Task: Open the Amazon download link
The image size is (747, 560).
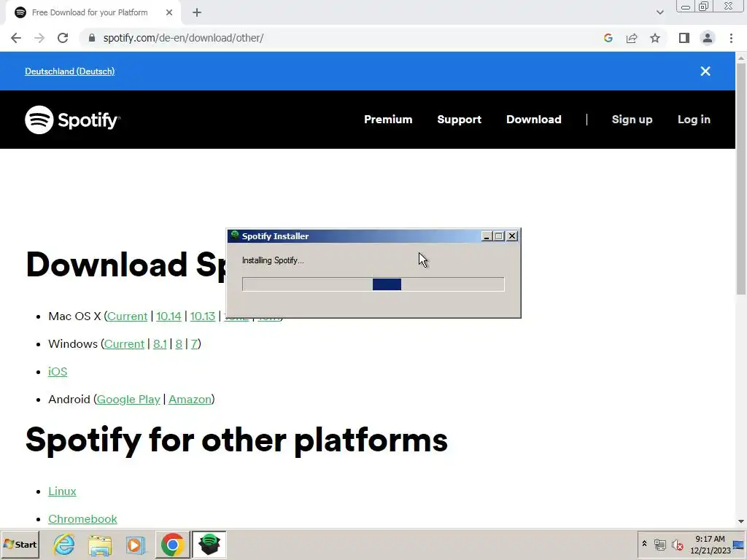Action: tap(190, 399)
